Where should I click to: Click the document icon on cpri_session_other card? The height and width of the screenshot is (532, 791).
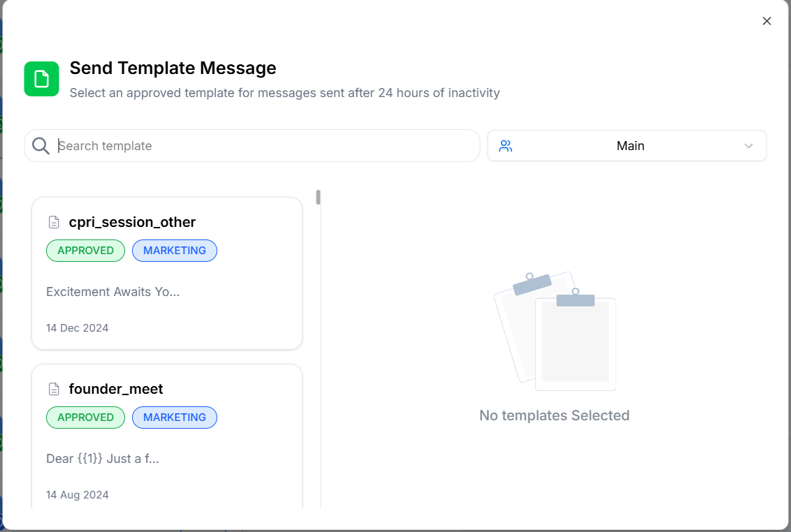pyautogui.click(x=54, y=221)
